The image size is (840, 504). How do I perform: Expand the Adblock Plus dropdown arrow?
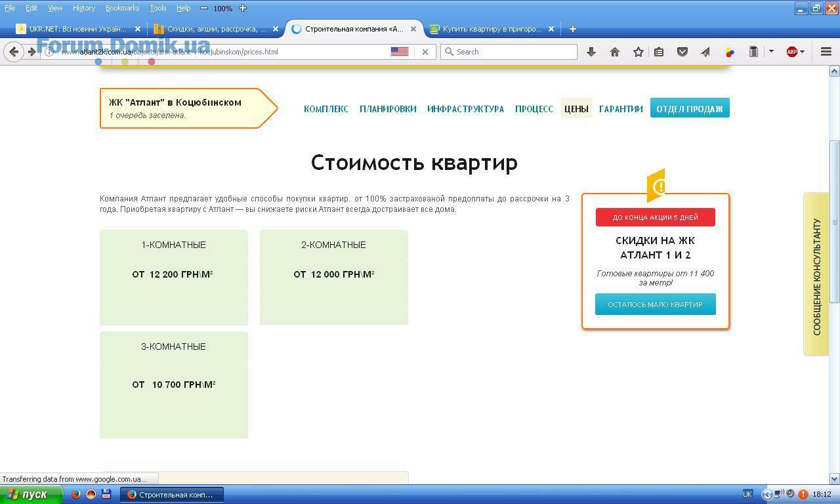point(802,52)
